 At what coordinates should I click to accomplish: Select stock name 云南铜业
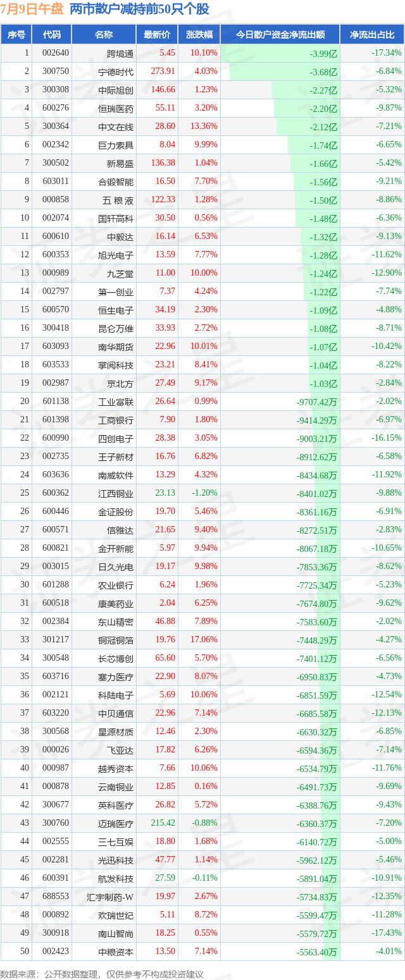point(116,787)
